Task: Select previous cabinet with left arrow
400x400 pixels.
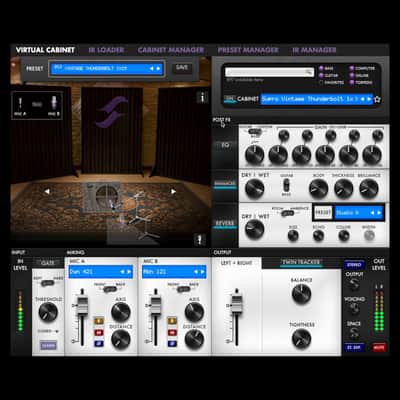Action: click(x=362, y=99)
